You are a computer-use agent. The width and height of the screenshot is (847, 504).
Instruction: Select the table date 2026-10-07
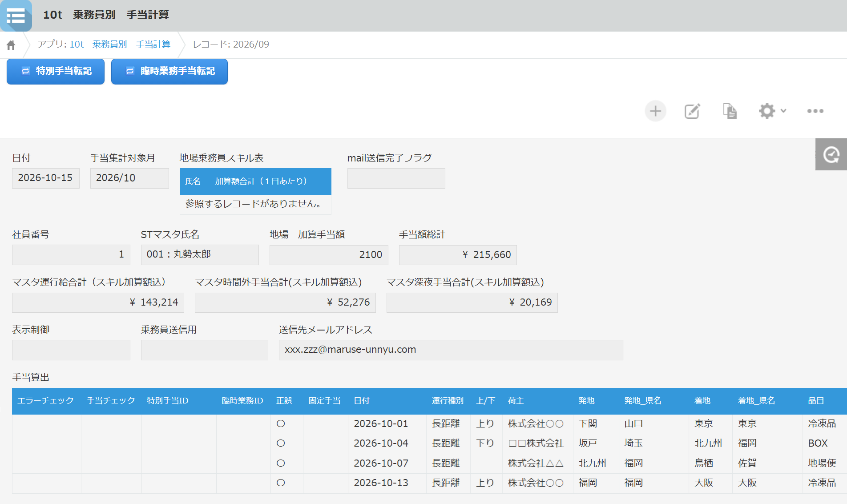coord(381,464)
